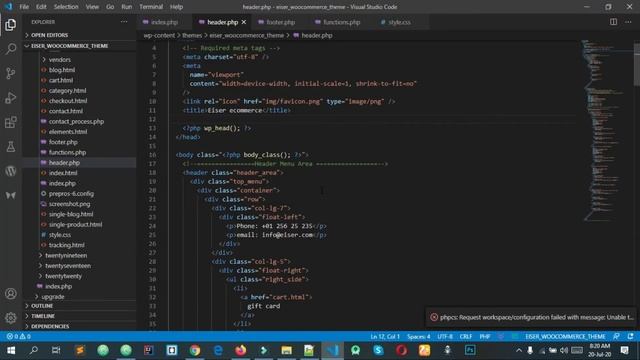This screenshot has width=640, height=360.
Task: Open notifications bell in status bar
Action: [x=631, y=336]
